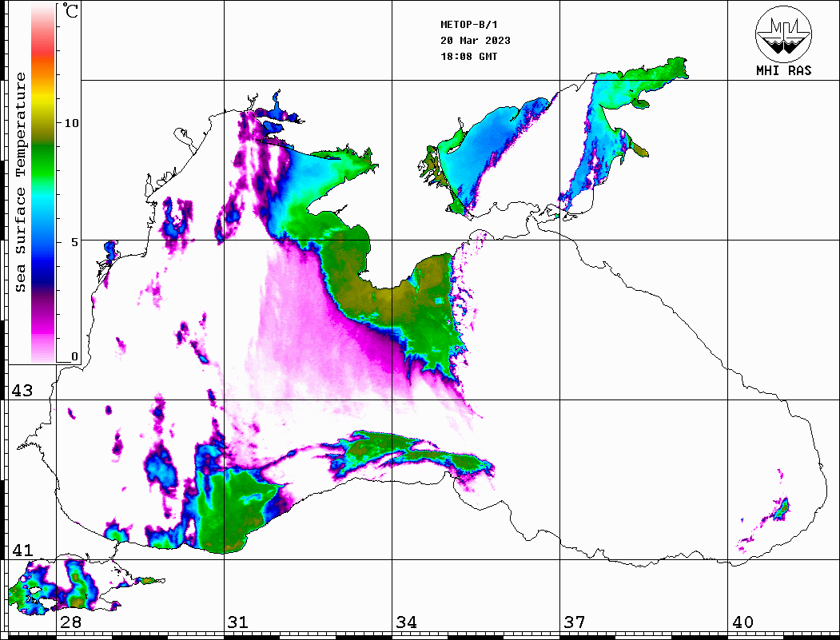Screen dimensions: 840x640
Task: Click latitude label '41'
Action: point(22,550)
